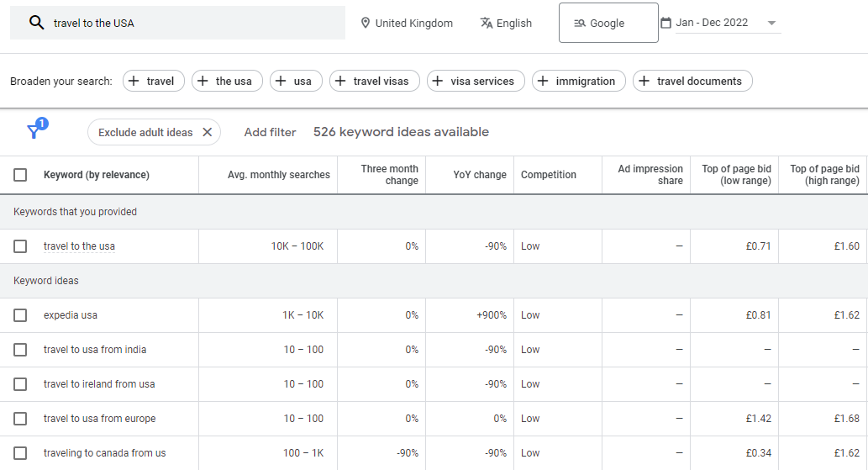This screenshot has height=470, width=868.
Task: Open the date range dropdown arrow
Action: [771, 23]
